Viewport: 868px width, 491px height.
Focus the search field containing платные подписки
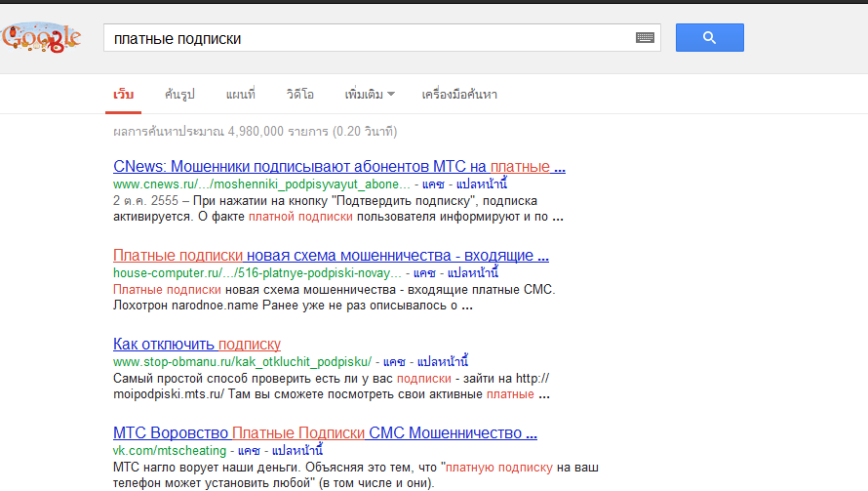click(382, 38)
